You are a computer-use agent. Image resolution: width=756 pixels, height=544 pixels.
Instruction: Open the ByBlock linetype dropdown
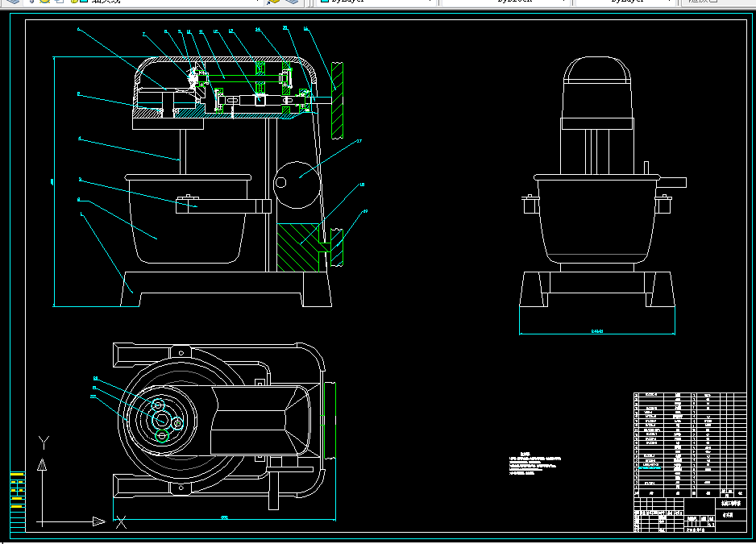coord(506,2)
